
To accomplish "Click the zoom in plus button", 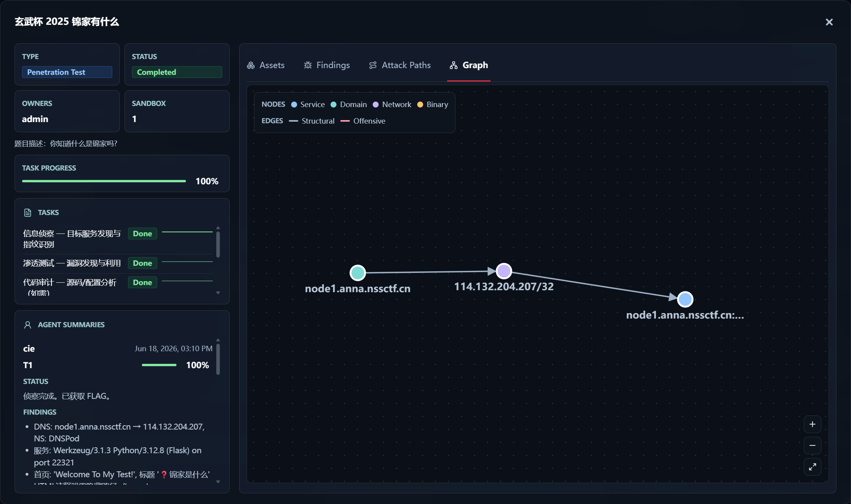I will coord(812,424).
